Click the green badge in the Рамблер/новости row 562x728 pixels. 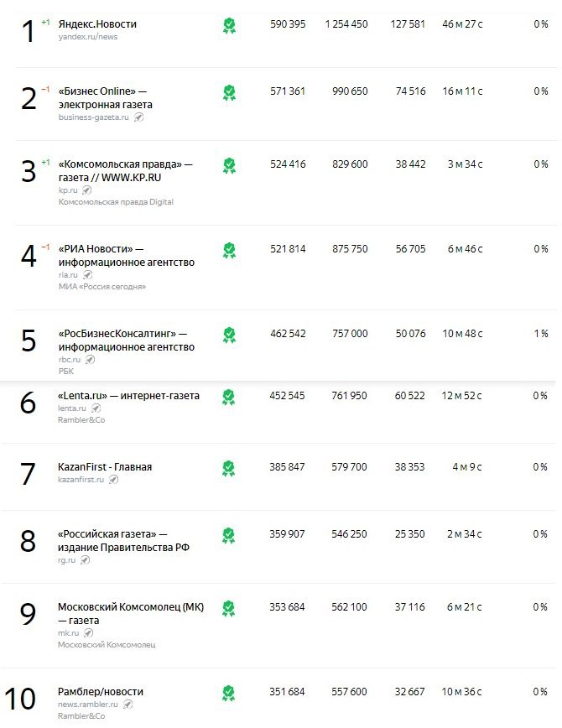click(229, 693)
